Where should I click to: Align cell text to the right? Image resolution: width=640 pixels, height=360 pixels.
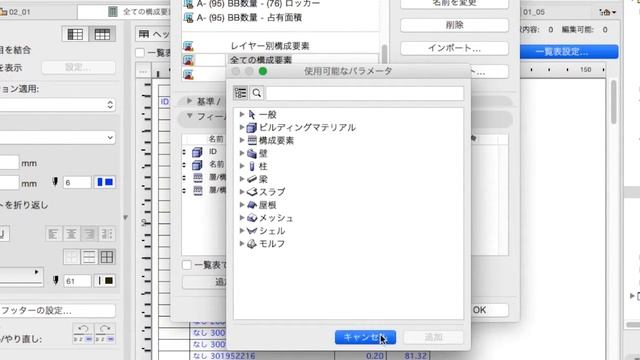89,234
